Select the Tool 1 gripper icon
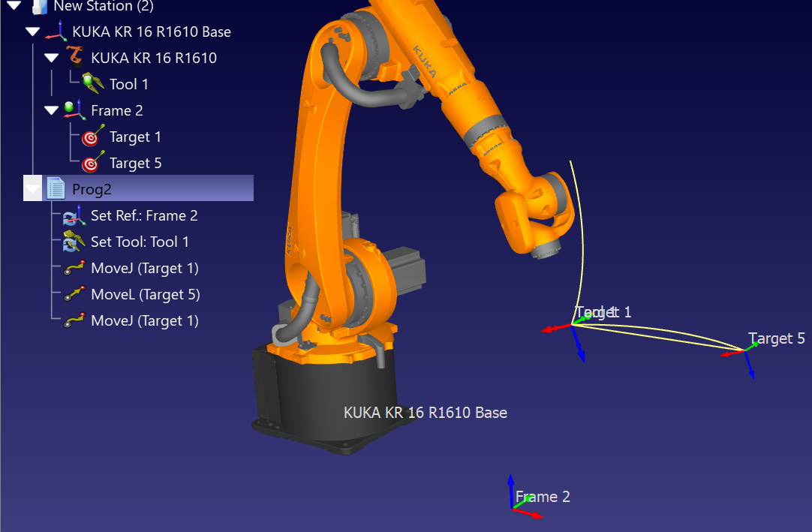The height and width of the screenshot is (532, 812). click(x=92, y=84)
